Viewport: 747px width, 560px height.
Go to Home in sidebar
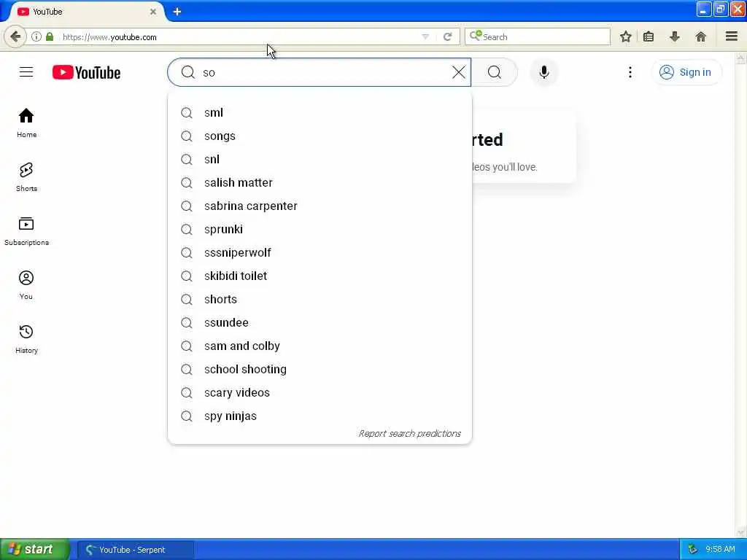coord(26,122)
